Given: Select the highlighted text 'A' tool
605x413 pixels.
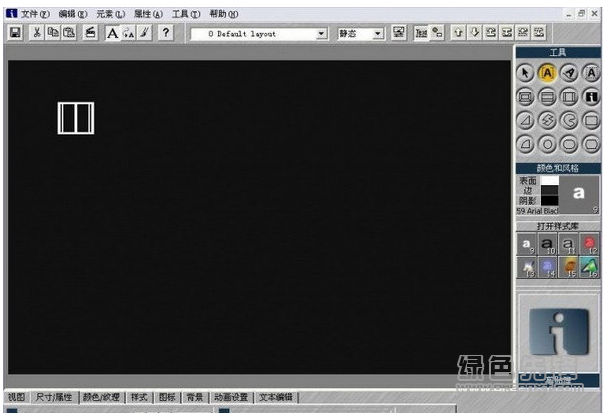Looking at the screenshot, I should click(547, 71).
